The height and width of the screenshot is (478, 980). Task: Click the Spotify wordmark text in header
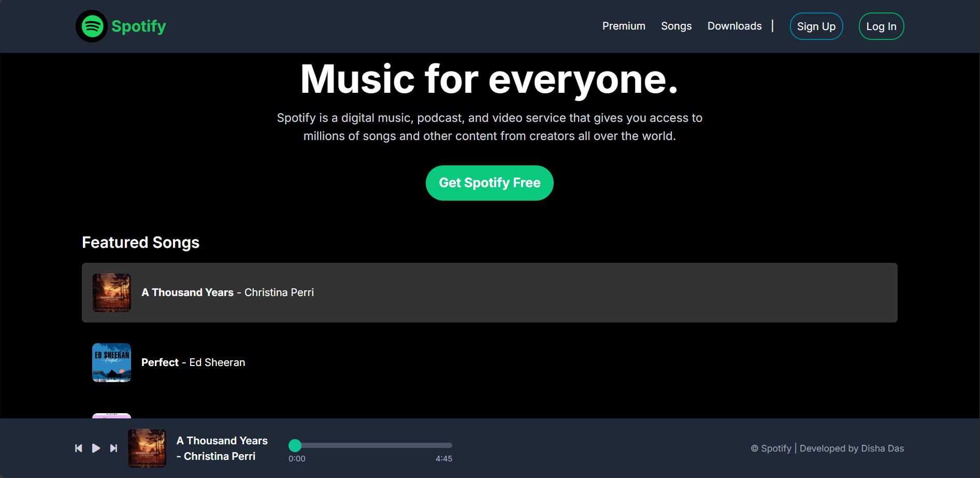(139, 26)
